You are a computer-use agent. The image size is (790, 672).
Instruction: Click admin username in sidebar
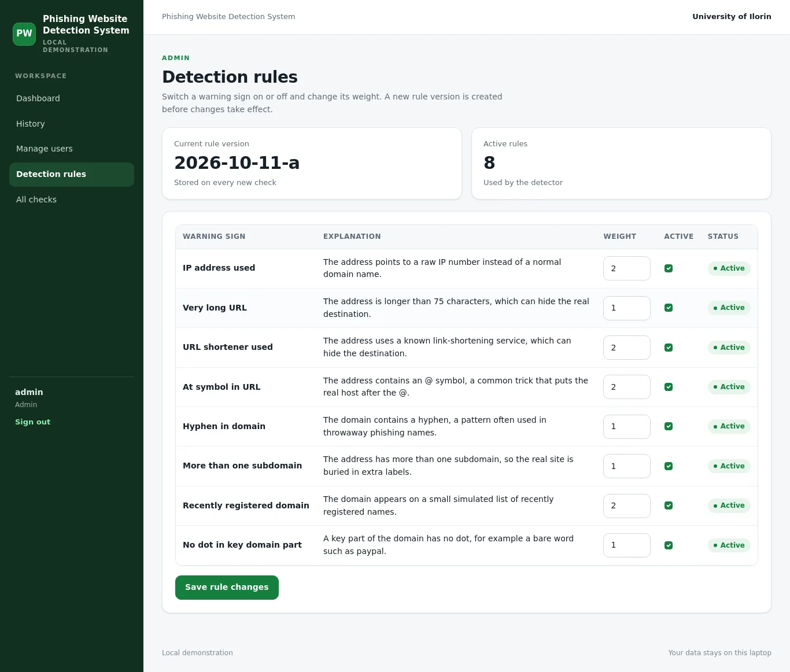[29, 392]
